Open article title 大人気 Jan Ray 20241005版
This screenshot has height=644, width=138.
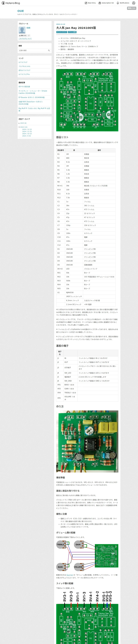coord(76,28)
